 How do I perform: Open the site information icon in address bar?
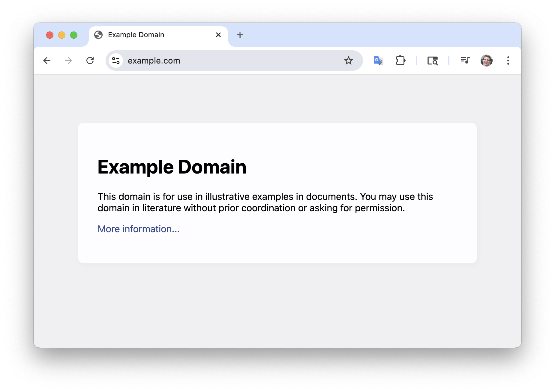(x=116, y=61)
